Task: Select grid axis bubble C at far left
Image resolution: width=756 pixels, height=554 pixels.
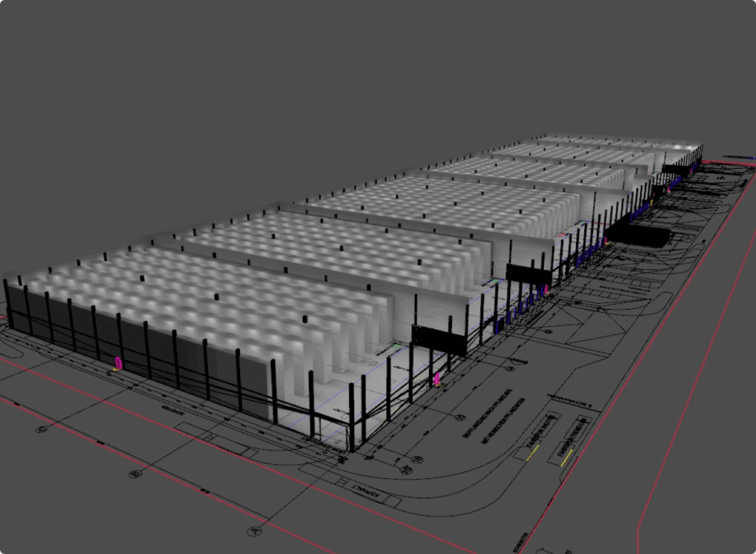Action: pyautogui.click(x=43, y=428)
